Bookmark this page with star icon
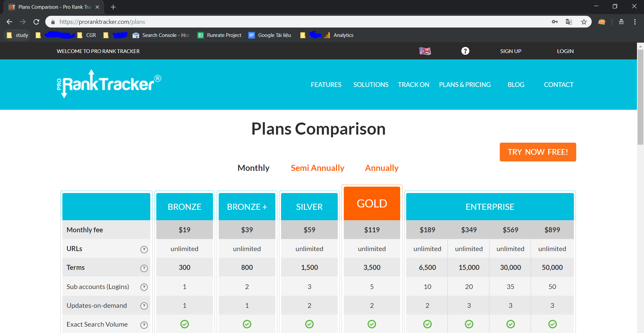The width and height of the screenshot is (644, 333). pyautogui.click(x=584, y=22)
